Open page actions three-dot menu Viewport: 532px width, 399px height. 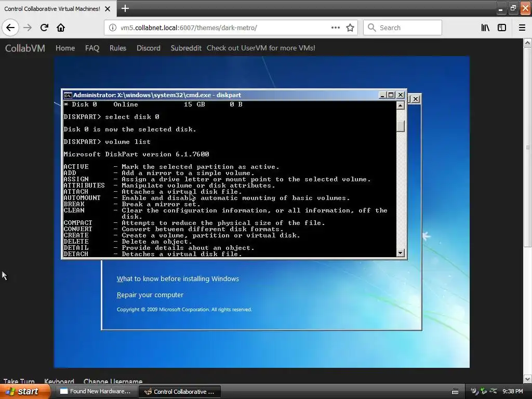pos(335,28)
